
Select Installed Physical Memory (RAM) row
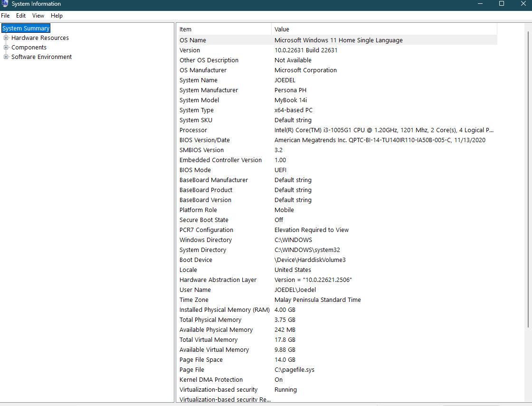(x=338, y=309)
